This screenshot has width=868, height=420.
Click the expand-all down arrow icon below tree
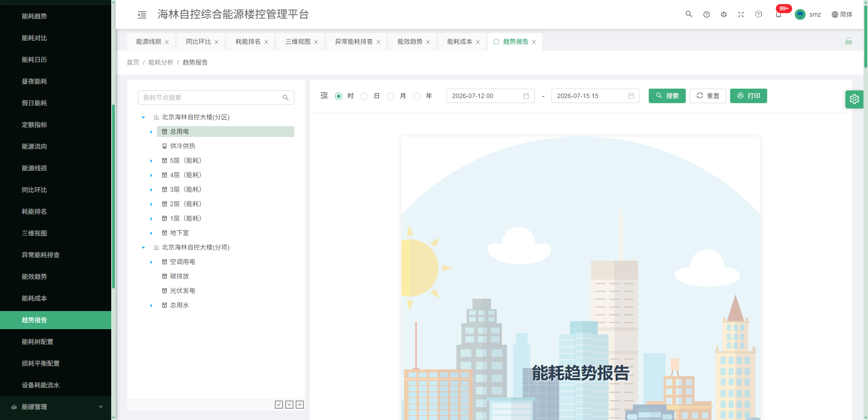click(x=289, y=405)
